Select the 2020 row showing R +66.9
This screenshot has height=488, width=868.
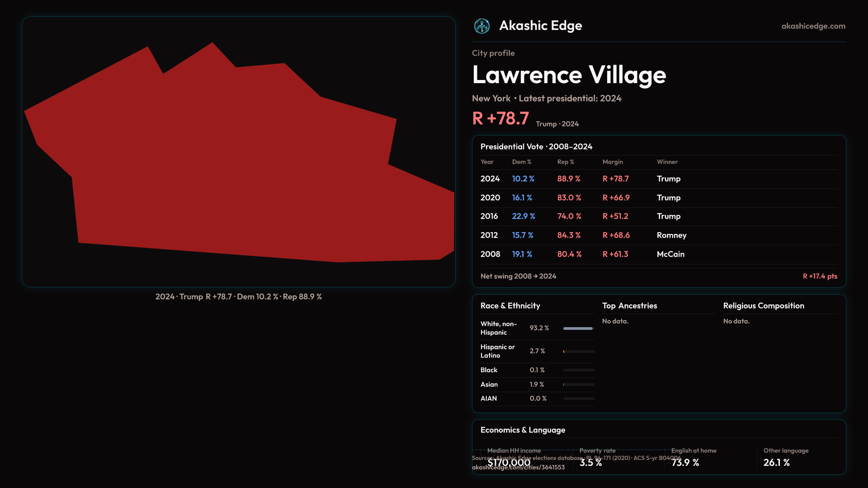point(616,198)
